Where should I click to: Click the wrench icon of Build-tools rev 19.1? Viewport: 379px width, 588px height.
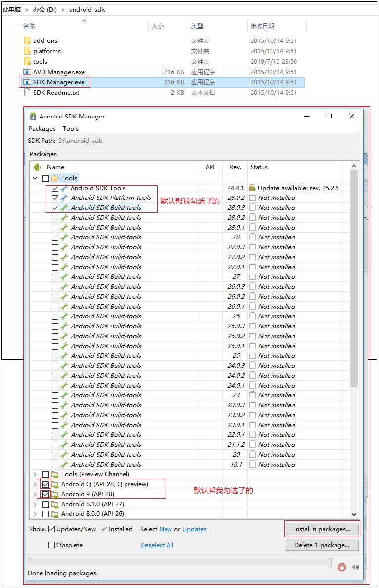click(64, 464)
